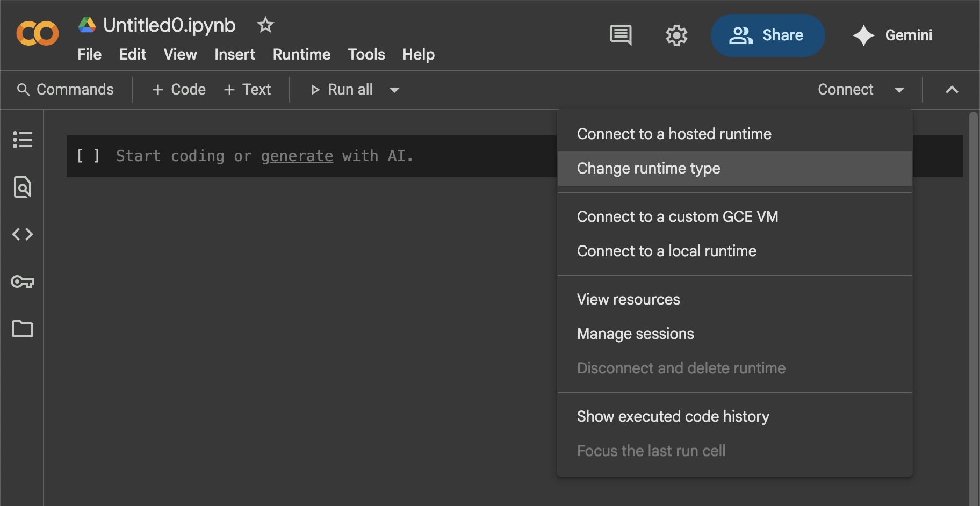Click the generate with AI link
Image resolution: width=980 pixels, height=506 pixels.
pos(297,156)
